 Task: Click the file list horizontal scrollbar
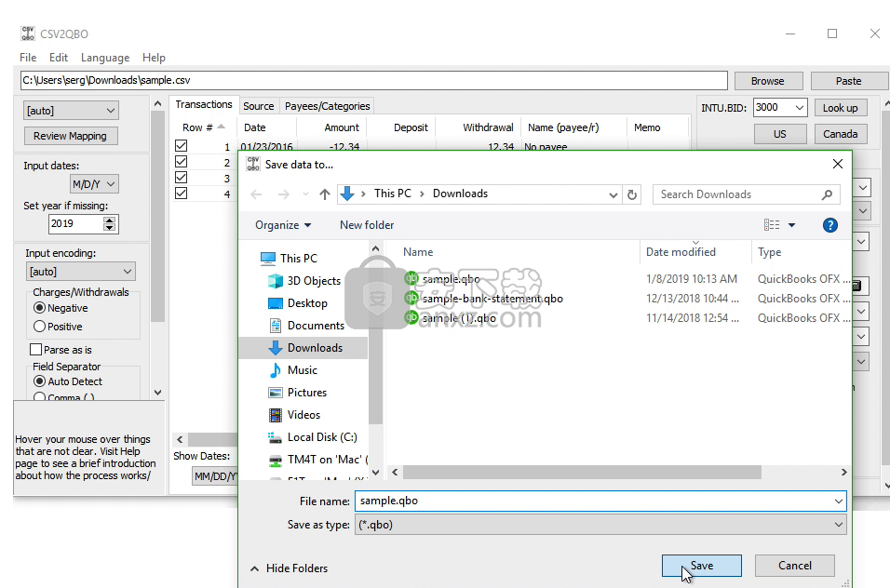pos(583,472)
